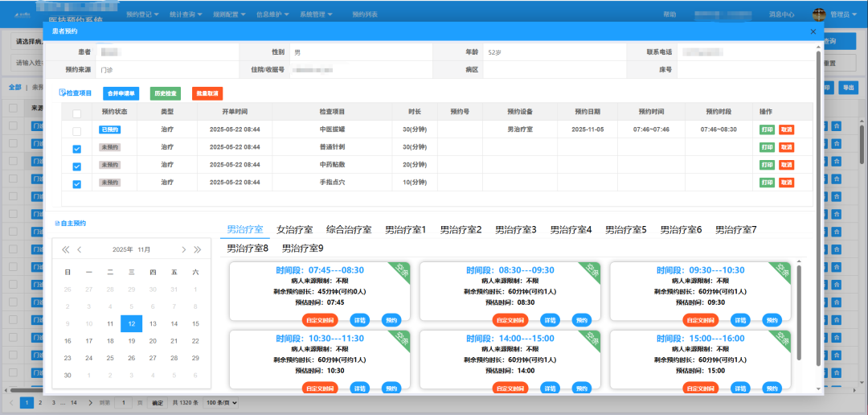Click the page number input field

coord(124,402)
